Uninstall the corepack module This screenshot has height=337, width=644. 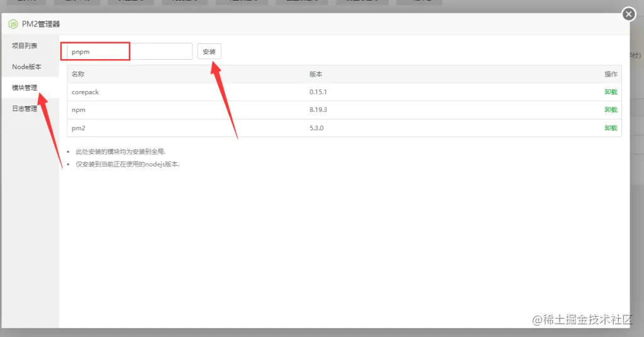[x=611, y=92]
